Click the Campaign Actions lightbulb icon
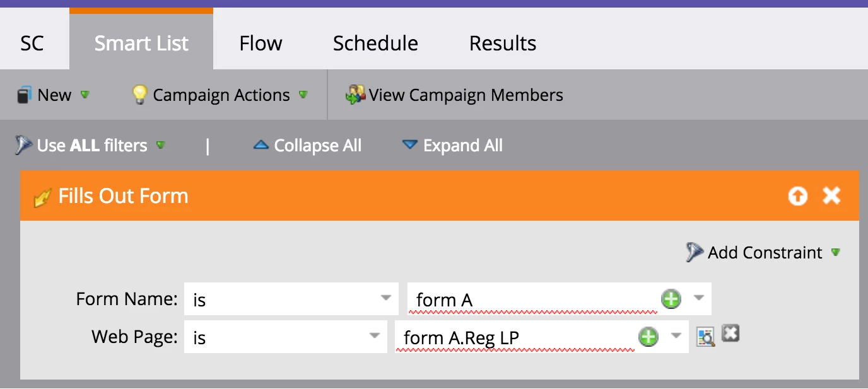868x389 pixels. pyautogui.click(x=139, y=95)
